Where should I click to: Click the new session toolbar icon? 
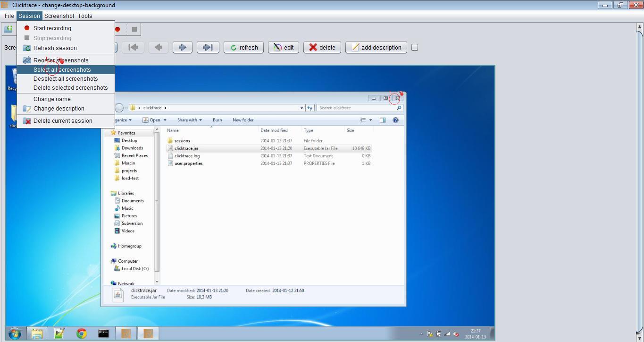(8, 29)
